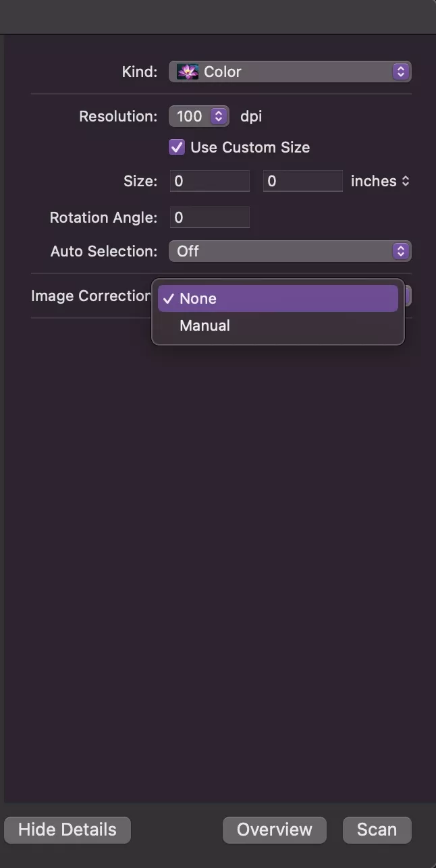
Task: Click the checkmark next to None
Action: click(170, 298)
